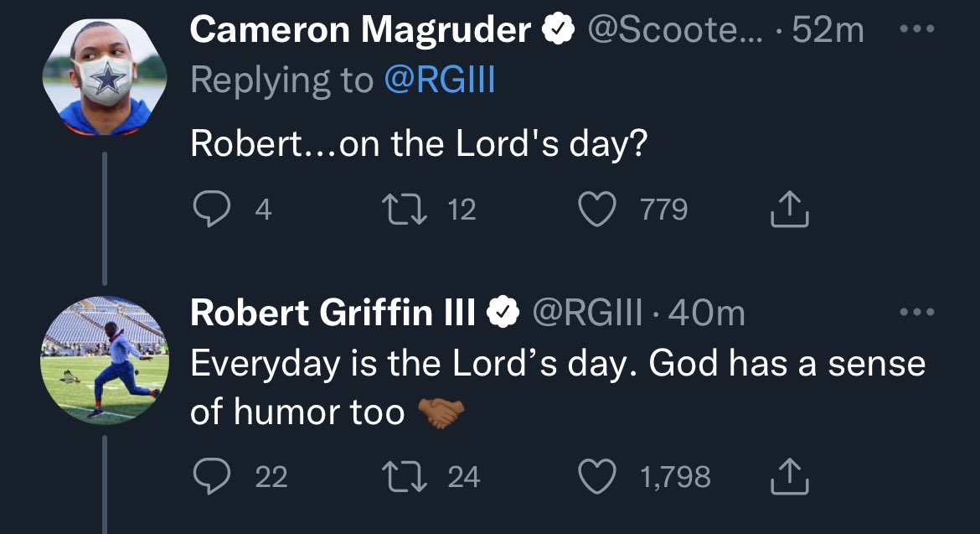This screenshot has height=534, width=980.
Task: Click the 52m timestamp on Cameron's tweet
Action: coord(828,30)
